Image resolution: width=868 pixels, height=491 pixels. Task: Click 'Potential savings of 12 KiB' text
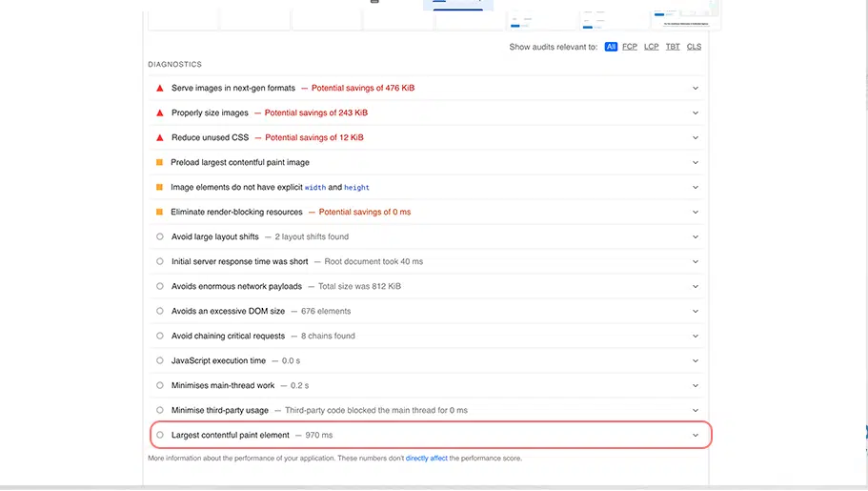tap(313, 137)
